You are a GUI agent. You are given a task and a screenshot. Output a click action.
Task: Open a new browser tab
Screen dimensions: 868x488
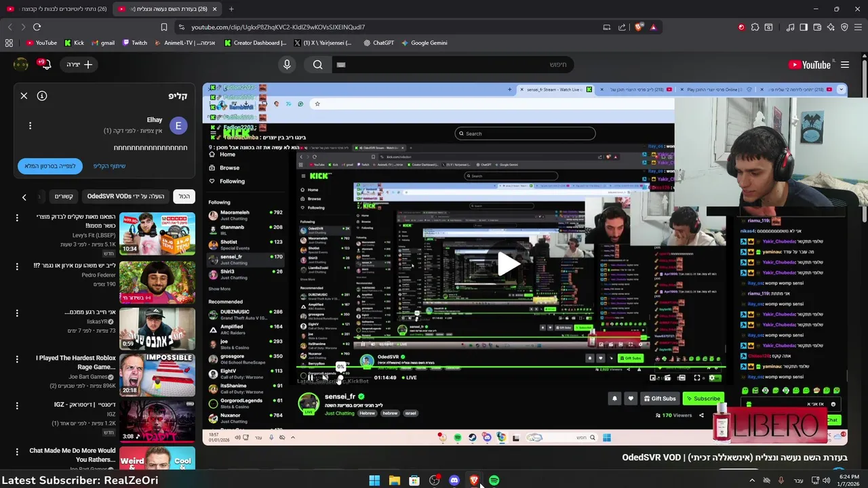tap(231, 9)
